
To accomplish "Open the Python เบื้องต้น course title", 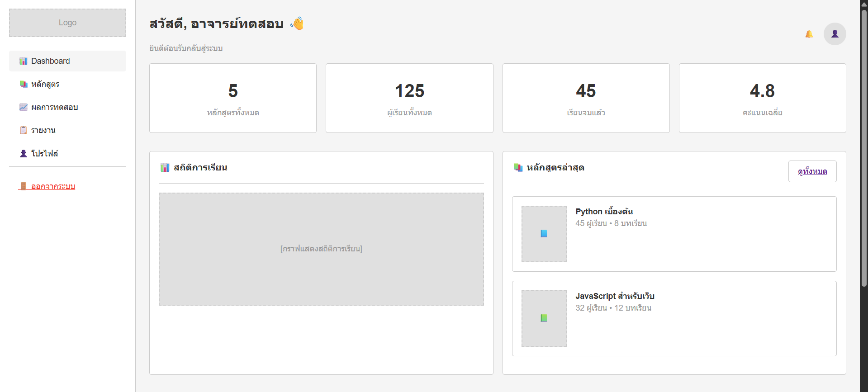I will tap(604, 212).
